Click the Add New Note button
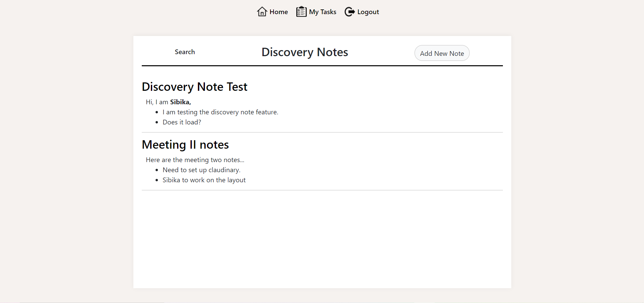Image resolution: width=644 pixels, height=303 pixels. point(442,53)
